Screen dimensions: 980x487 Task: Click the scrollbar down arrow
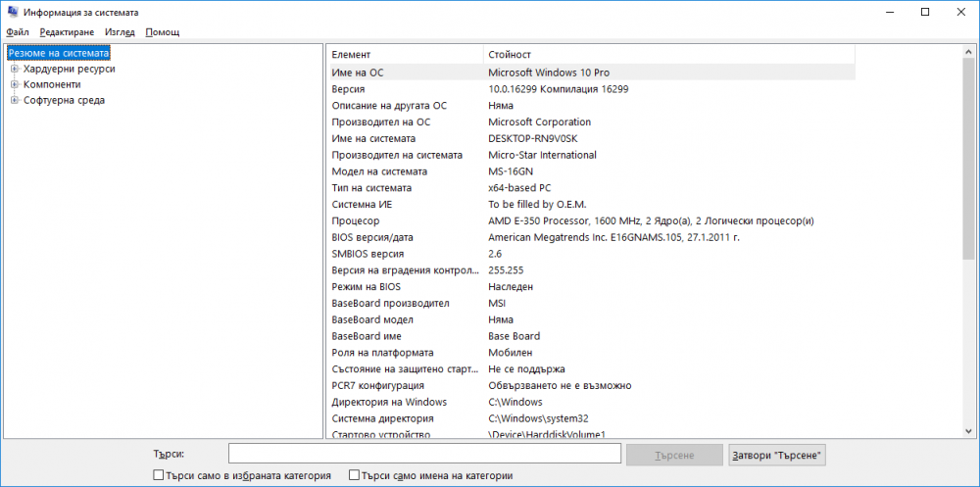point(968,431)
